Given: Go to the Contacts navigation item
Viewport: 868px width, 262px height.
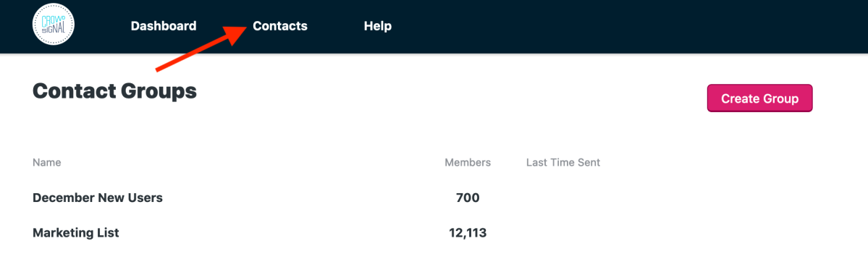Looking at the screenshot, I should coord(280,26).
